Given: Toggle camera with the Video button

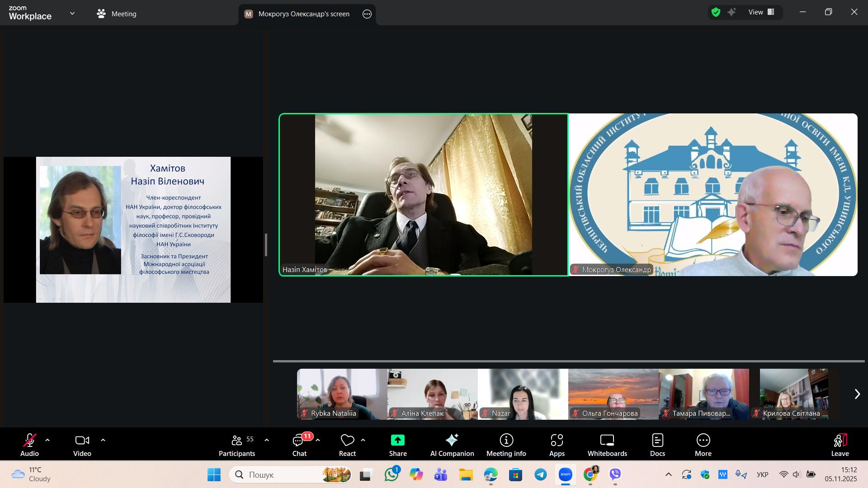Looking at the screenshot, I should point(82,445).
